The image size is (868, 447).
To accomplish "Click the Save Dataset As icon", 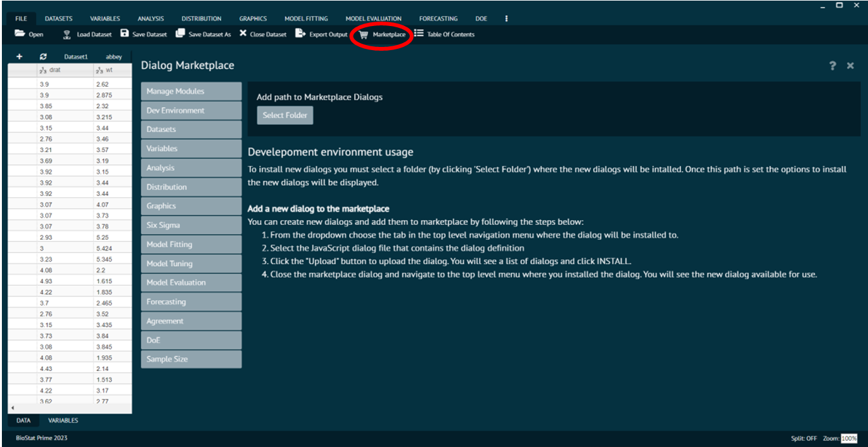I will (x=181, y=34).
